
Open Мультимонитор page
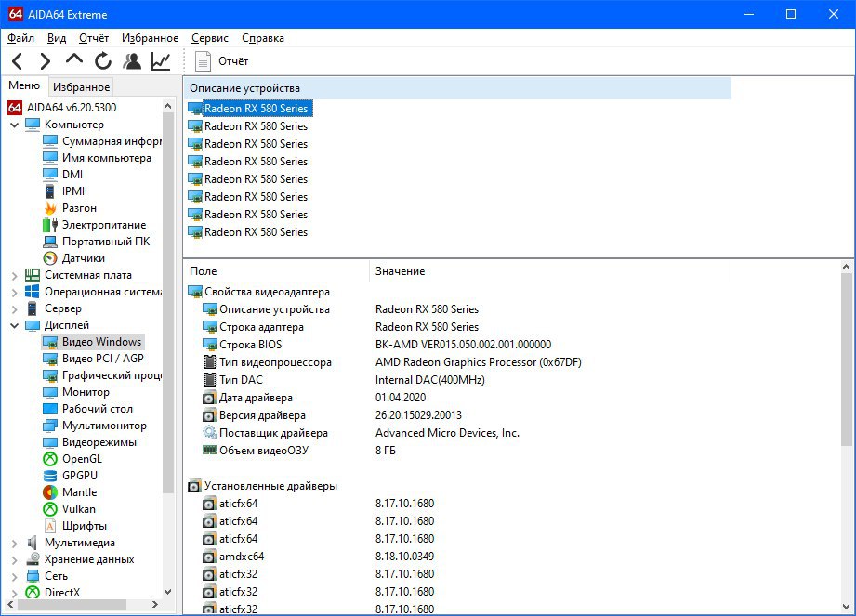click(x=95, y=426)
